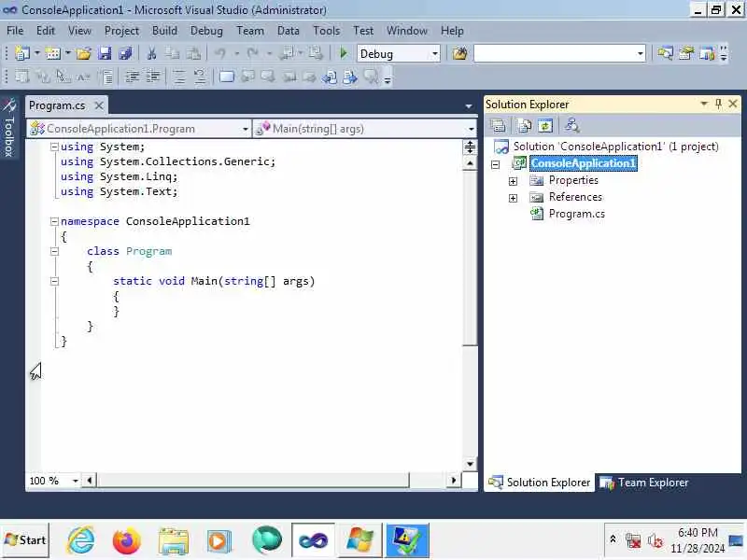Collapse the namespace ConsoleApplication1 outlining block
Viewport: 747px width, 560px height.
coord(54,221)
